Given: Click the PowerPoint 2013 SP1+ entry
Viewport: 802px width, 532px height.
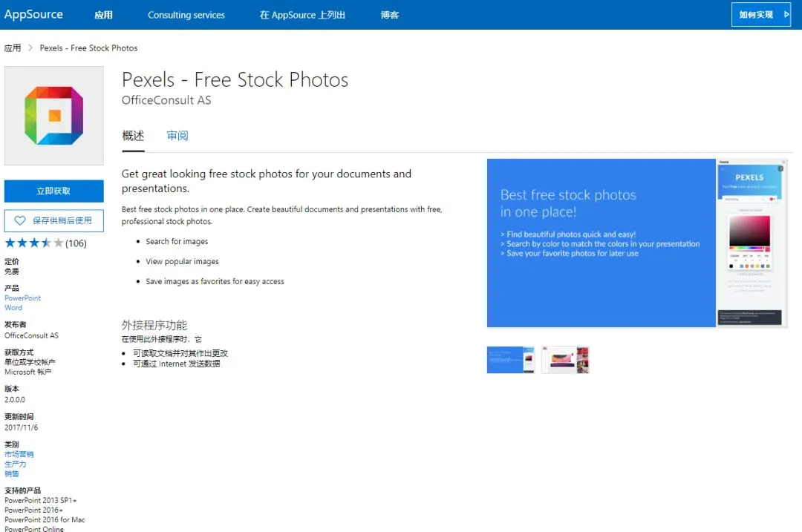Looking at the screenshot, I should [40, 500].
